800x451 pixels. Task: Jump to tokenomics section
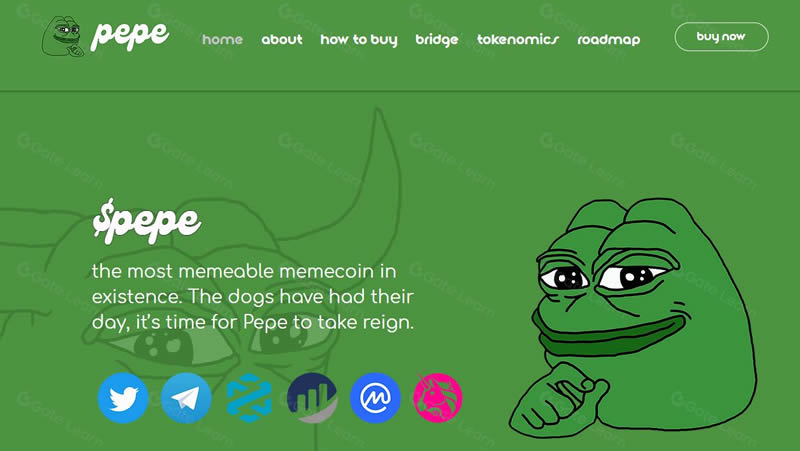click(518, 39)
